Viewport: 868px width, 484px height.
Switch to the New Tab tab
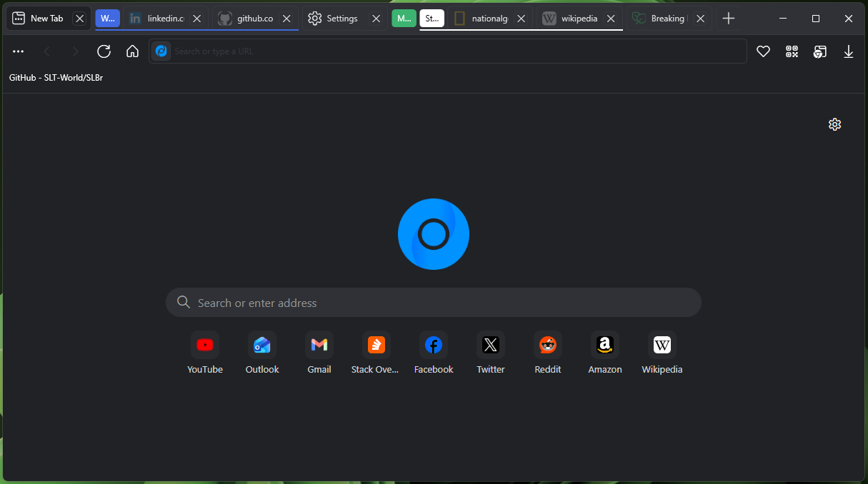[47, 19]
